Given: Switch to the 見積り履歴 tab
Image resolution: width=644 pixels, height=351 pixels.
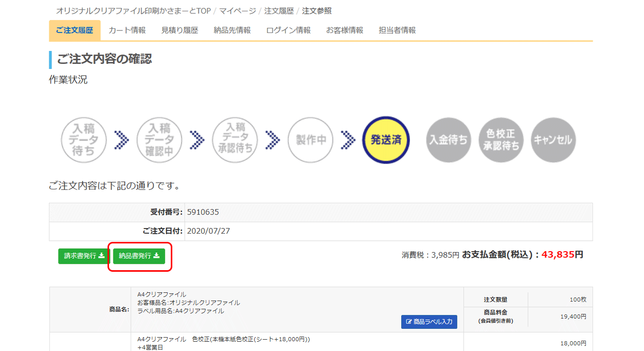Looking at the screenshot, I should click(x=180, y=30).
